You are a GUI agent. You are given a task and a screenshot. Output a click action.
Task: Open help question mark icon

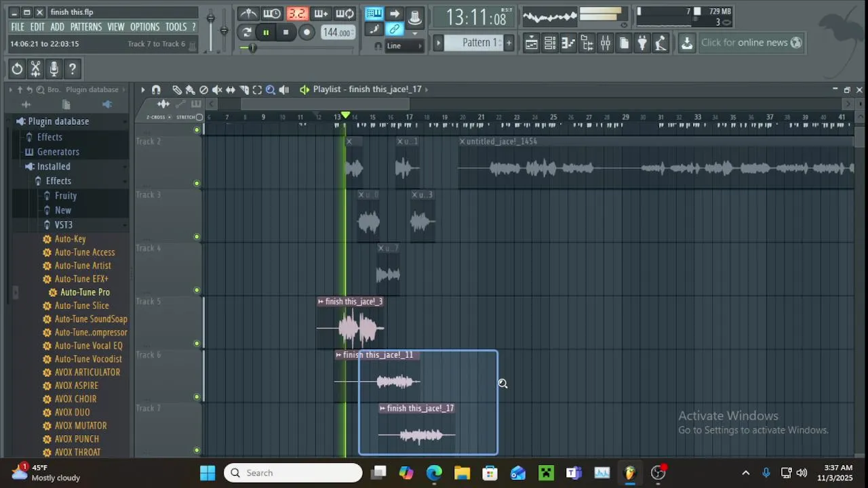point(72,68)
